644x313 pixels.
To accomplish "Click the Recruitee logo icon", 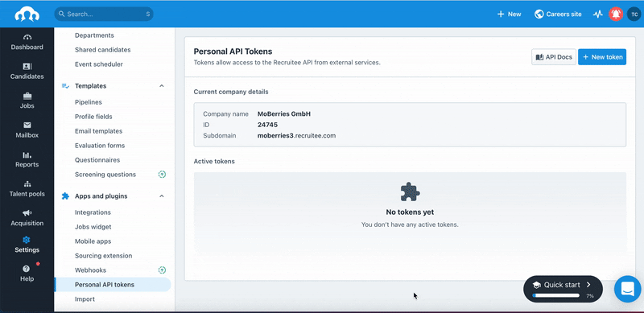I will (x=27, y=14).
